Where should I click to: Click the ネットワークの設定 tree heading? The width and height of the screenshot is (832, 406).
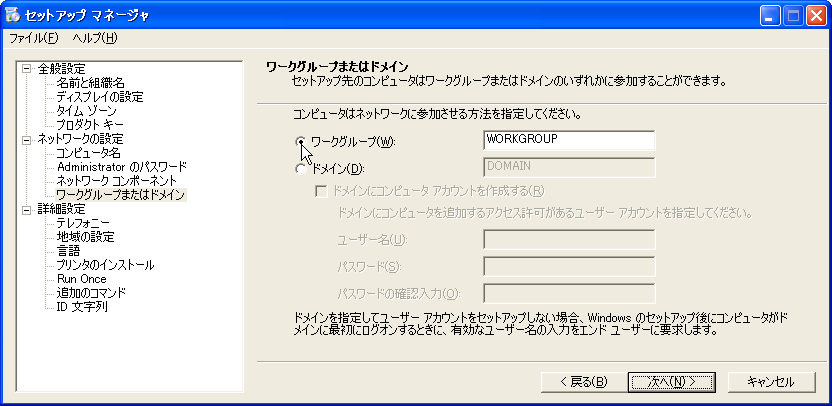tap(80, 140)
